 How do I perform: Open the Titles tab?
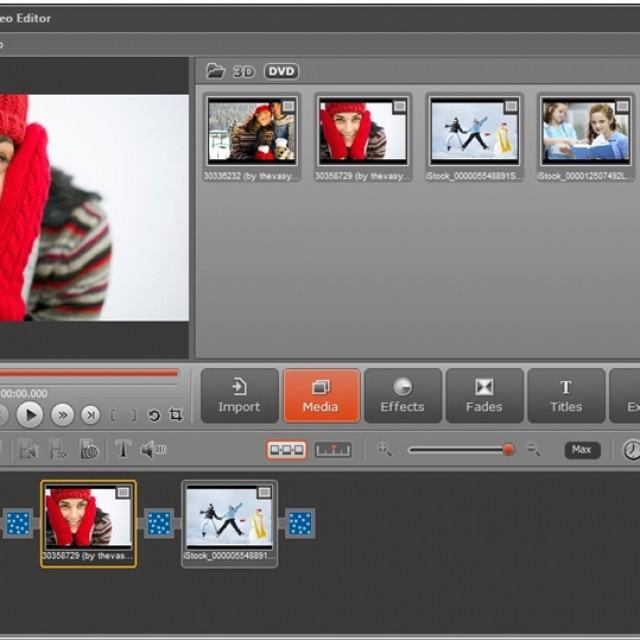pos(565,396)
